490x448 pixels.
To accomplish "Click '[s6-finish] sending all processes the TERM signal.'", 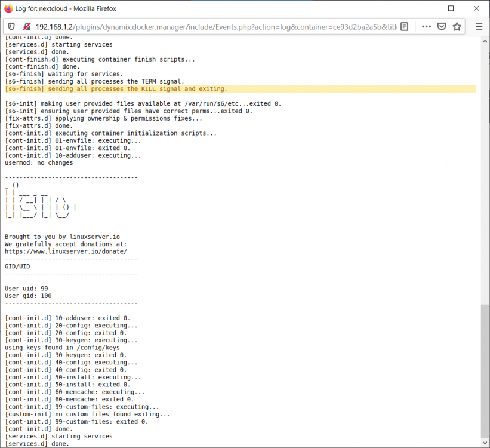I will point(94,81).
